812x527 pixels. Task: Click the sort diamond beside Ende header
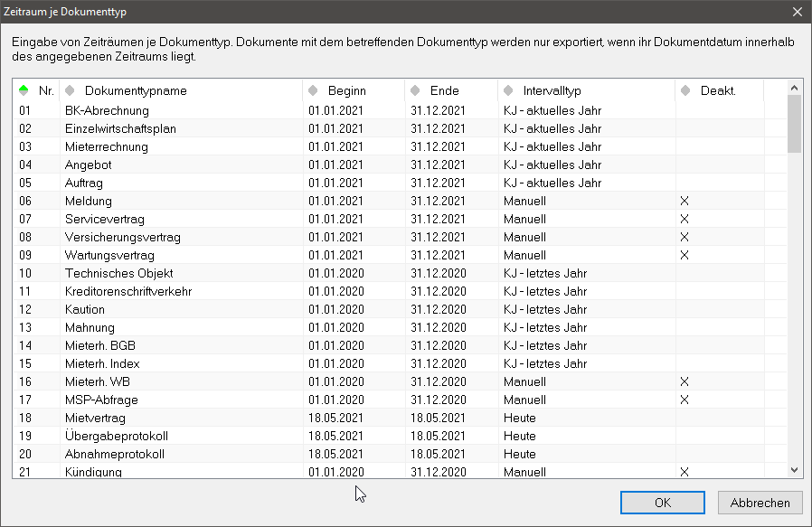pos(414,90)
